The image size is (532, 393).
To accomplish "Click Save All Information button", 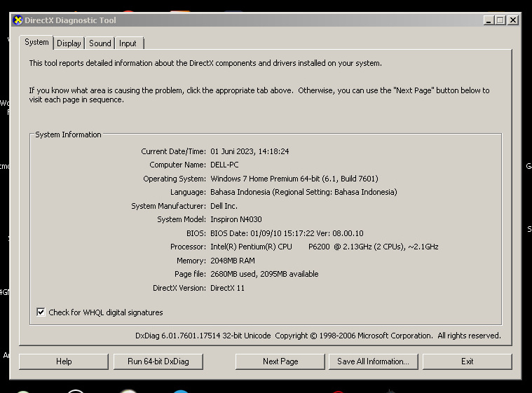I will 373,361.
